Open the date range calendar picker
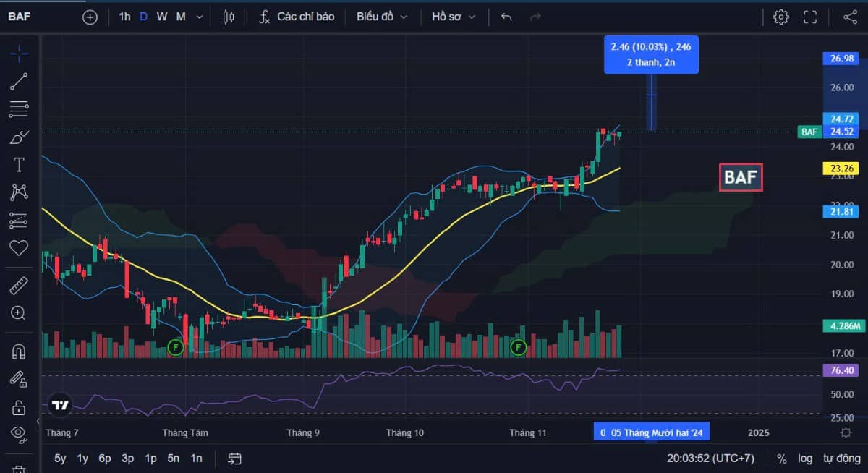The width and height of the screenshot is (868, 473). pyautogui.click(x=234, y=459)
